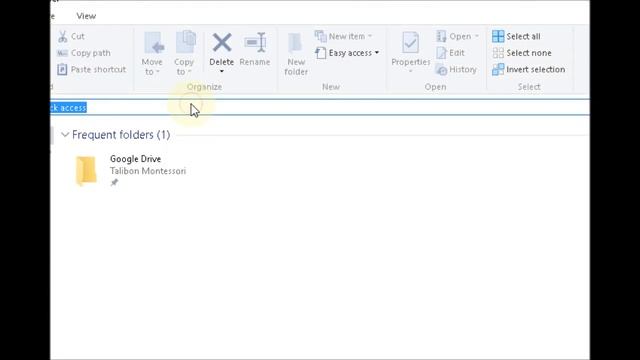Collapse the Frequent folders section chevron

pyautogui.click(x=65, y=135)
